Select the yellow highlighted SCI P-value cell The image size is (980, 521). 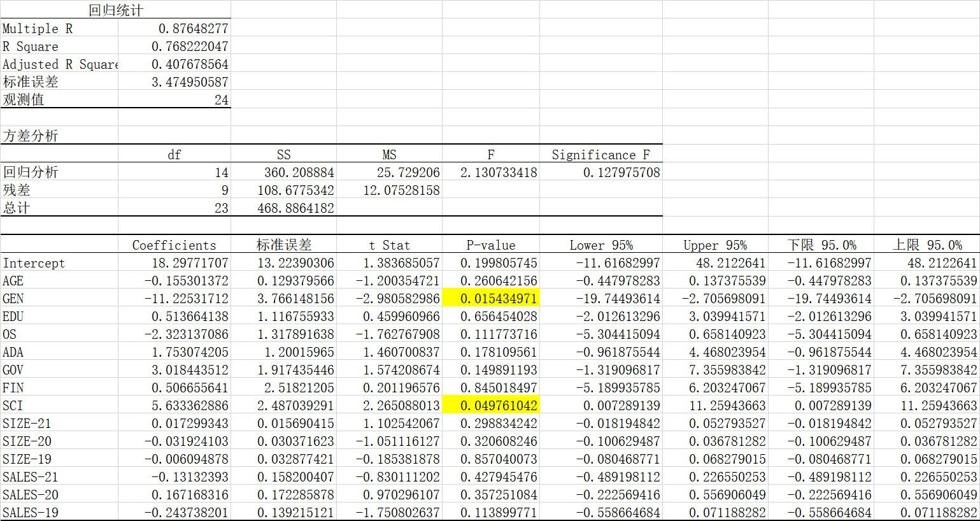click(x=491, y=406)
